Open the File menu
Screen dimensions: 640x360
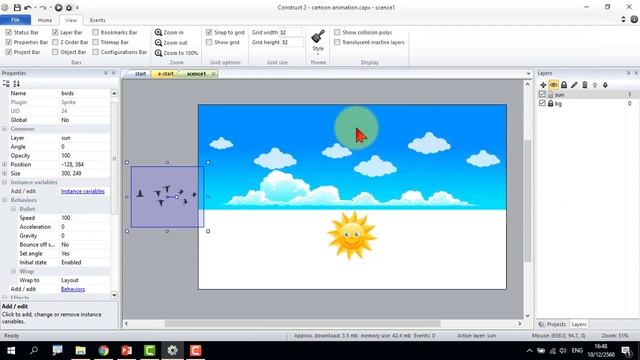tap(16, 20)
